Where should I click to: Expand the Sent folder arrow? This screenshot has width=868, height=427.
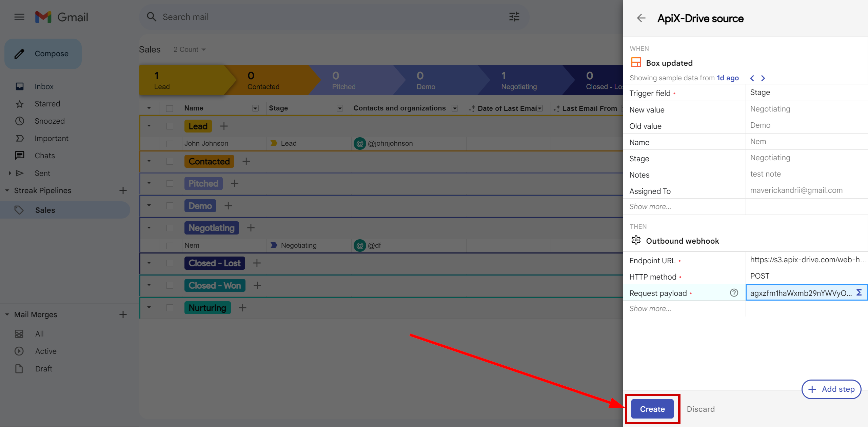(x=10, y=173)
